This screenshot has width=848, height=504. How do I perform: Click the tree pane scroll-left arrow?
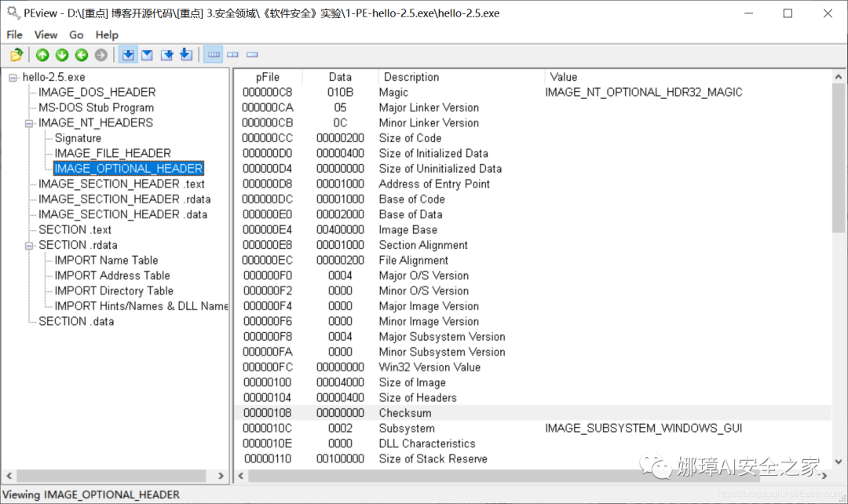tap(9, 476)
